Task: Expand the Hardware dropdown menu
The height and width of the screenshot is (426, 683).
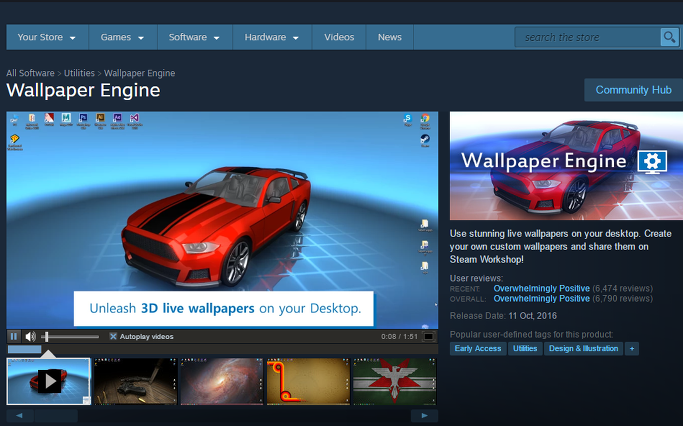Action: (272, 37)
